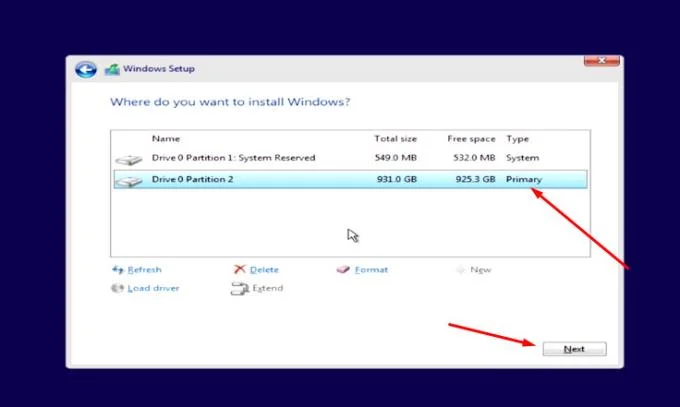
Task: Click drive icon for System Reserved partition
Action: coord(129,160)
